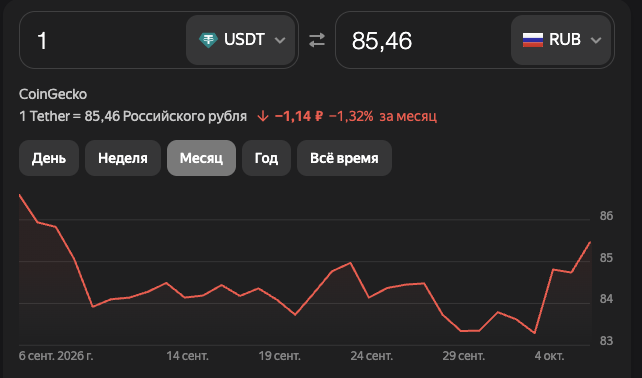Select the Месяц period tab
Viewport: 642px width, 378px height.
201,158
